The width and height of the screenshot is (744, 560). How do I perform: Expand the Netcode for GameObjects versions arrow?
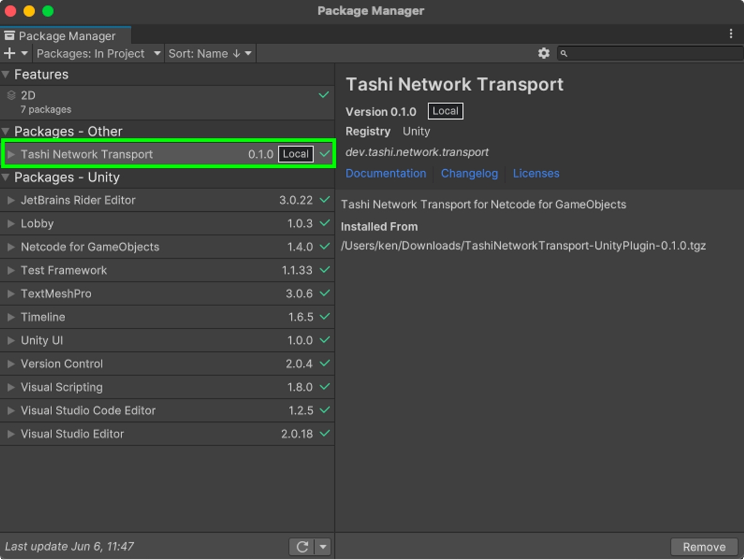[x=11, y=247]
